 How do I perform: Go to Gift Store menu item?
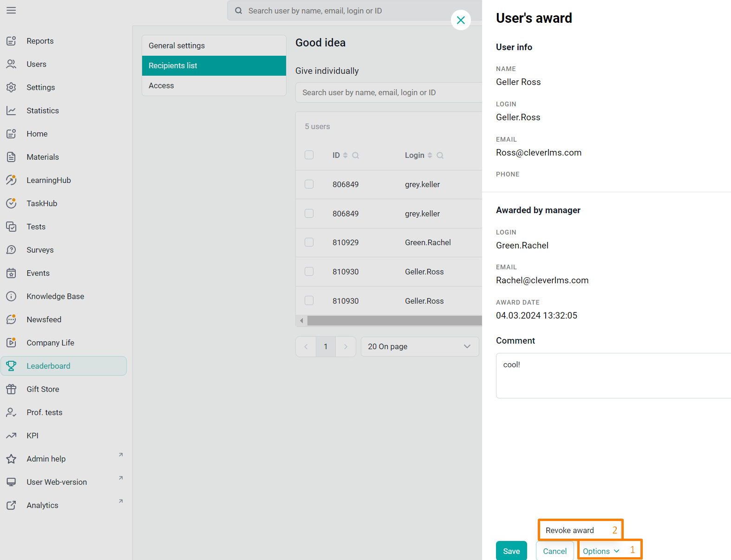64,389
